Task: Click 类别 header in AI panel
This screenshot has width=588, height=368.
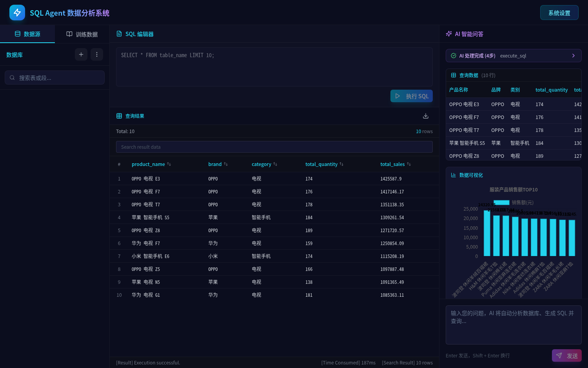Action: (515, 90)
